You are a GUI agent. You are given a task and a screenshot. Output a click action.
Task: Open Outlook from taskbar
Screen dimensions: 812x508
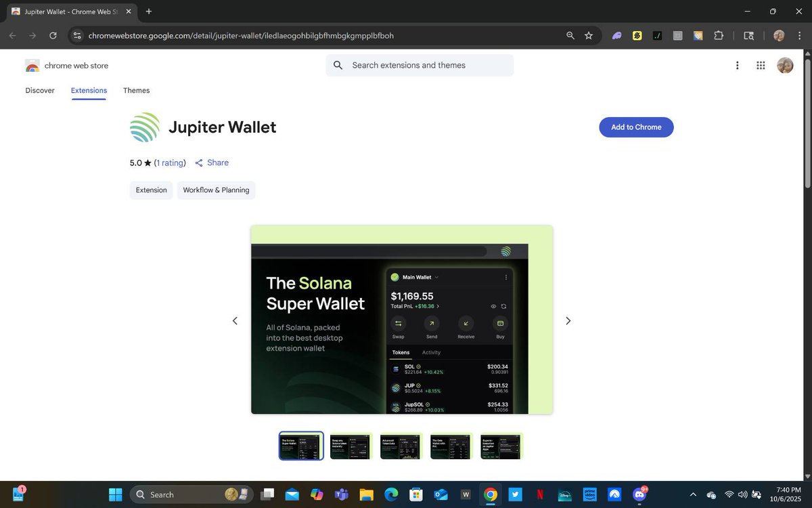pos(441,494)
